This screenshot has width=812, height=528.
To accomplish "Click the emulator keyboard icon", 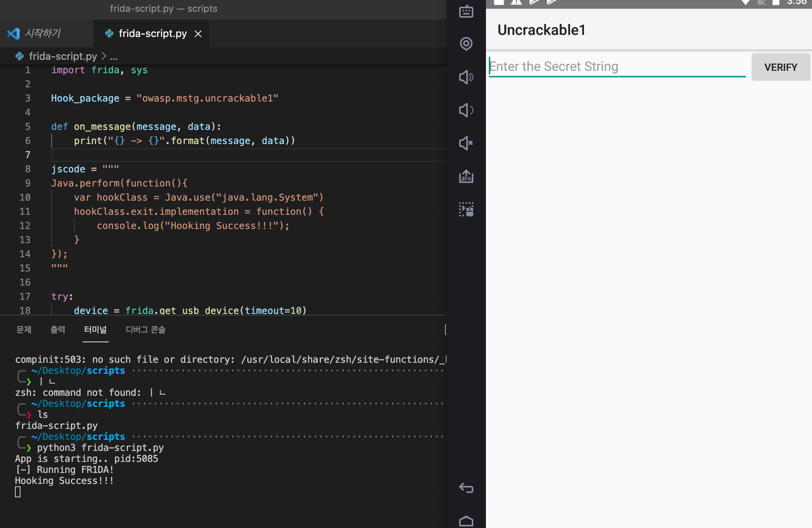I will [466, 12].
